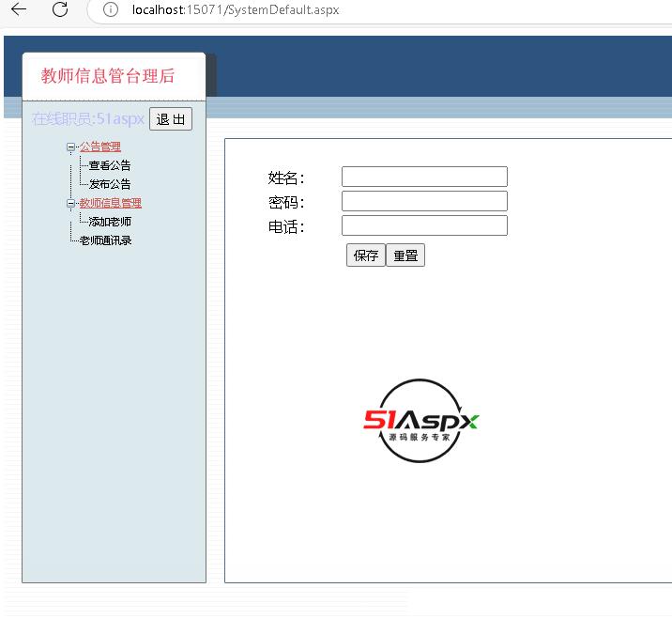672x619 pixels.
Task: Select 发布公告 in the tree
Action: point(109,184)
